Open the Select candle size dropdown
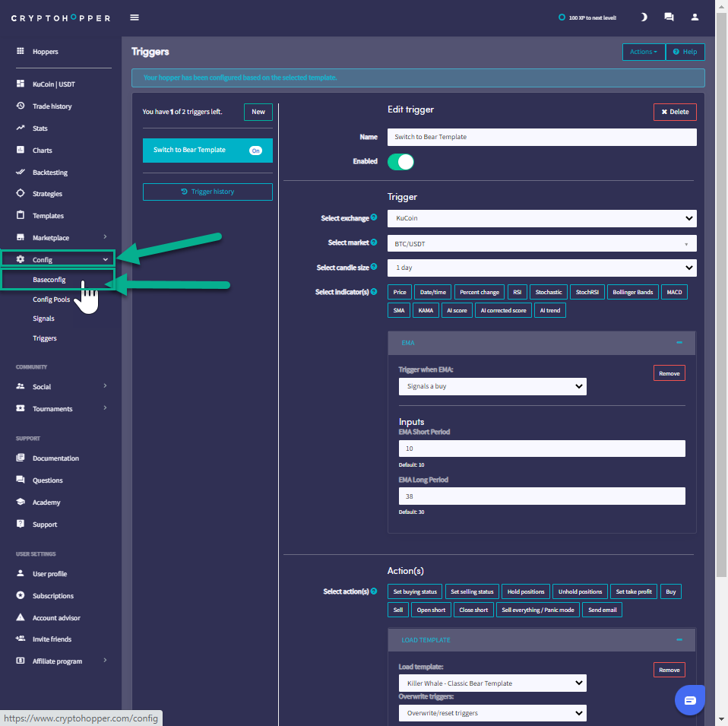Image resolution: width=728 pixels, height=726 pixels. (542, 268)
